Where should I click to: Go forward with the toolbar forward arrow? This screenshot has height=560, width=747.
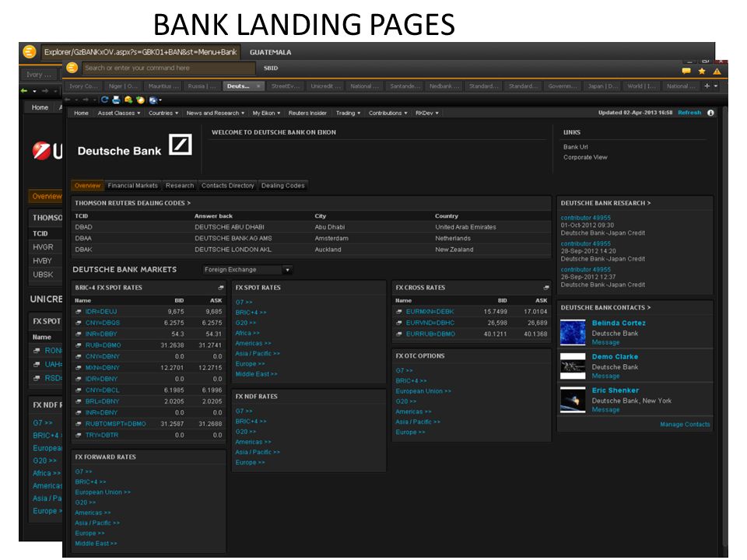(86, 100)
